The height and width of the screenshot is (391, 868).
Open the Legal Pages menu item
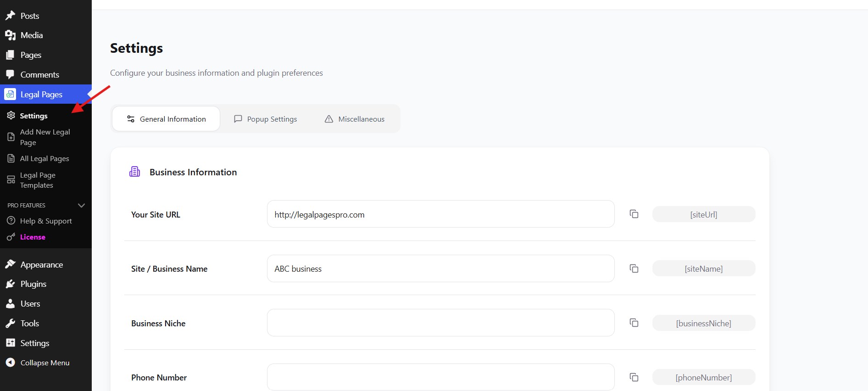(46, 94)
